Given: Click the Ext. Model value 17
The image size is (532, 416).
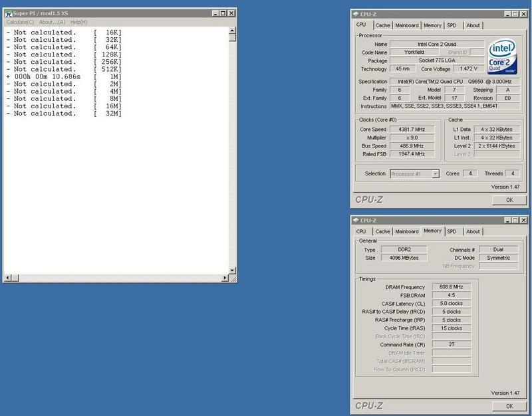Looking at the screenshot, I should [x=454, y=98].
